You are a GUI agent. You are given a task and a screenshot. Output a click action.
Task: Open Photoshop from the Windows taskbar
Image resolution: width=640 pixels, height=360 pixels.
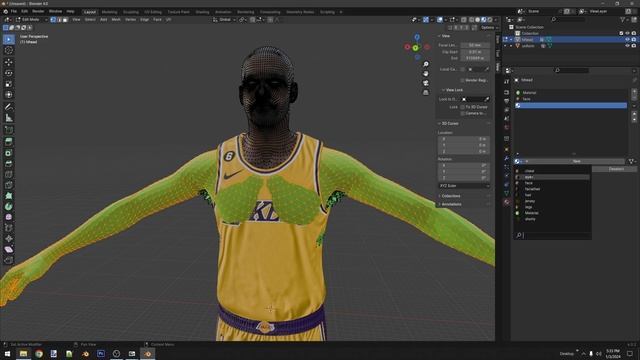[x=101, y=353]
